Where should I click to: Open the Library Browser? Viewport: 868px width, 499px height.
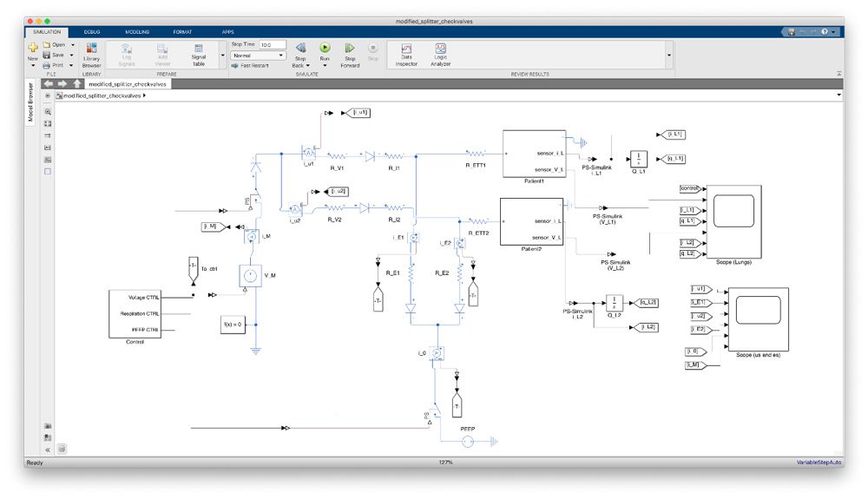click(x=91, y=51)
